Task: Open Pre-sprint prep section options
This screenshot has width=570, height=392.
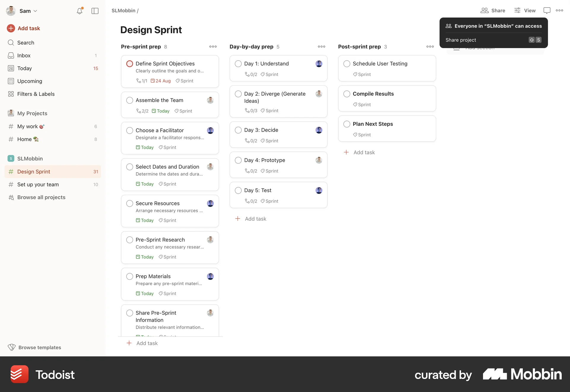Action: tap(213, 47)
